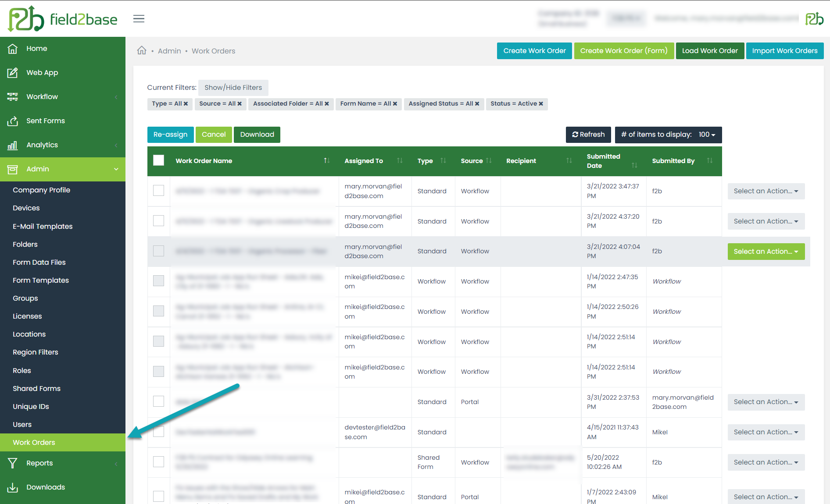
Task: Check the row submitted 1/14/2022 2:50:26 PM
Action: [158, 311]
